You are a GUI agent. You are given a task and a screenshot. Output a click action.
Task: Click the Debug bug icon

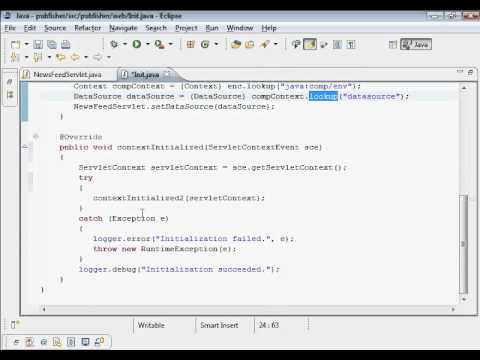click(x=114, y=44)
